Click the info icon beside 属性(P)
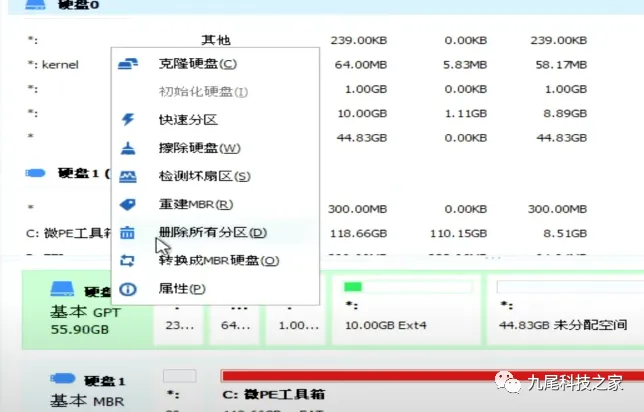Screen dimensions: 644x412 (x=128, y=289)
